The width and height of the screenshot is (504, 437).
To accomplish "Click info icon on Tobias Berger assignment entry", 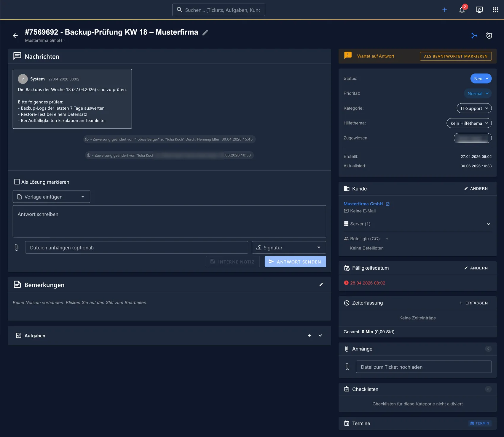I will (x=87, y=140).
